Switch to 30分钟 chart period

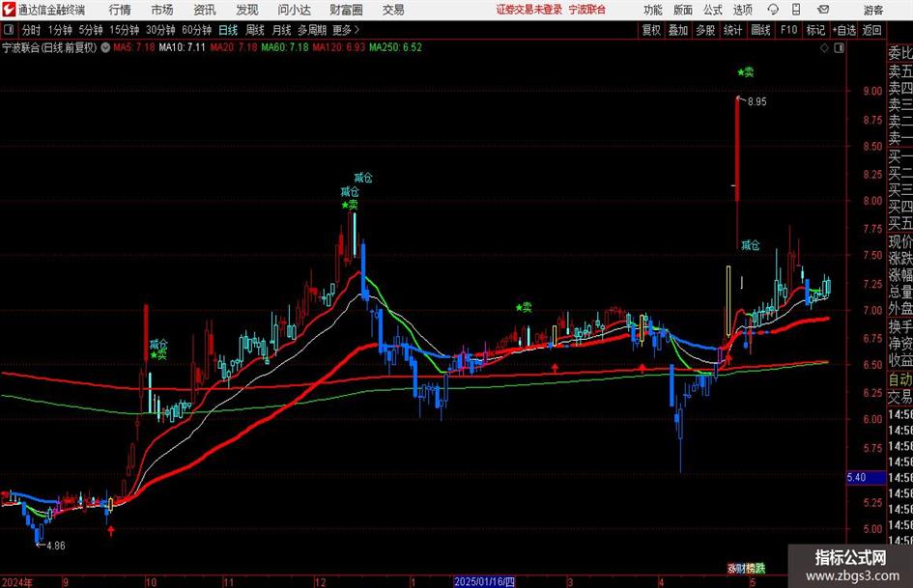[x=160, y=30]
